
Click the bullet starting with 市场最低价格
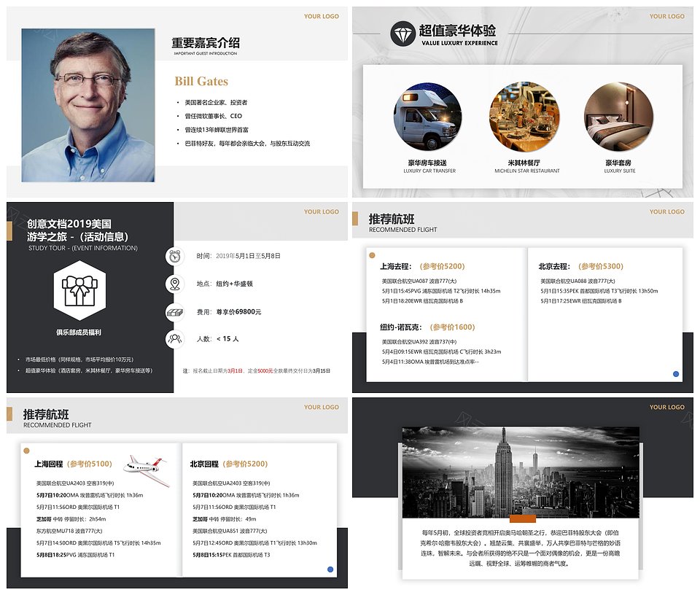tap(79, 359)
